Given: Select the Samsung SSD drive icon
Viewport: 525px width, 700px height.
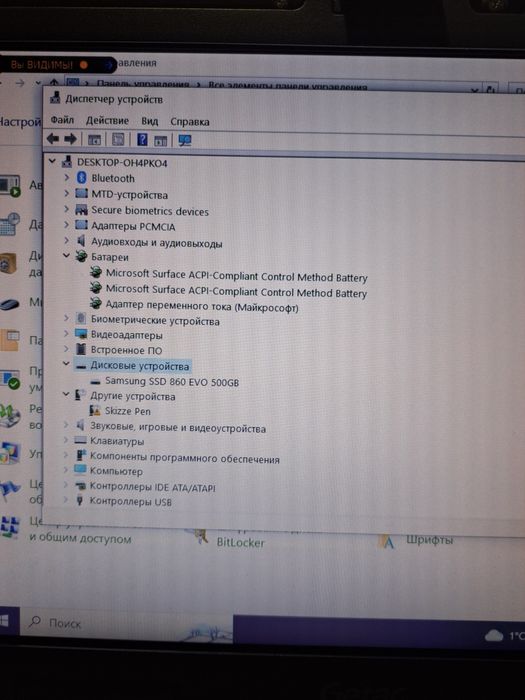Looking at the screenshot, I should [95, 382].
